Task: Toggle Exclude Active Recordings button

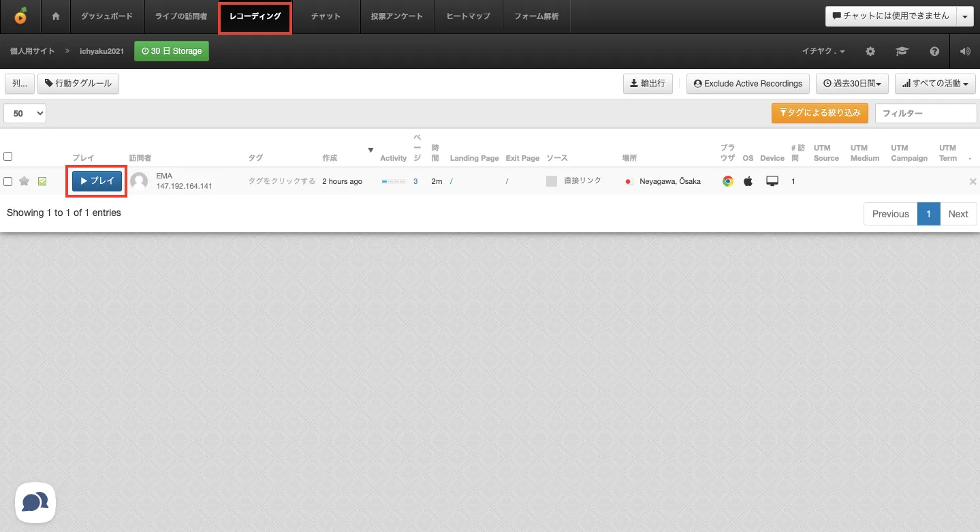Action: [x=748, y=84]
